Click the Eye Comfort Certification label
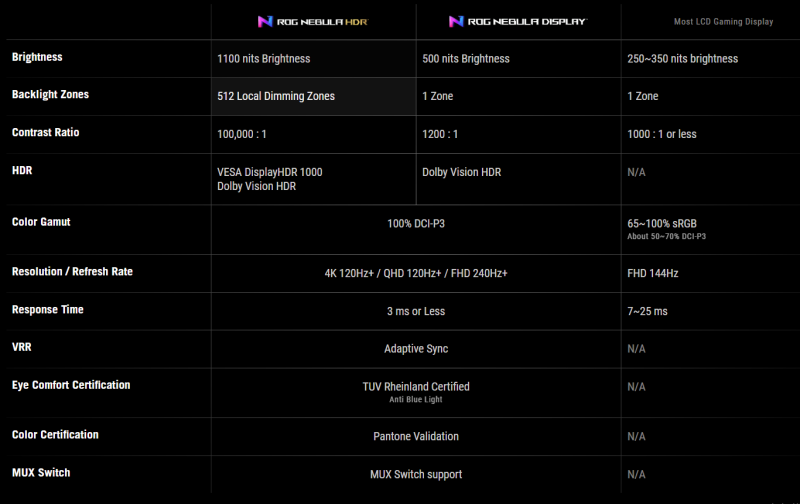Screen dimensions: 800x504 coord(71,385)
